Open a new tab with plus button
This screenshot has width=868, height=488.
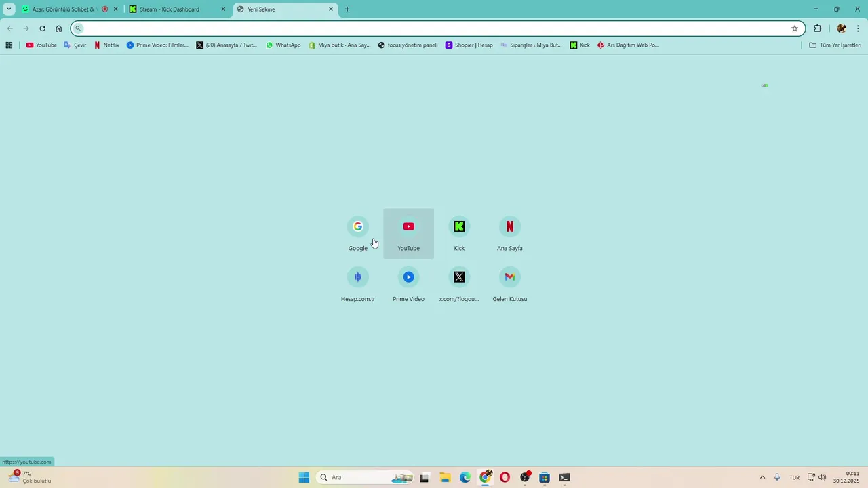pyautogui.click(x=347, y=9)
